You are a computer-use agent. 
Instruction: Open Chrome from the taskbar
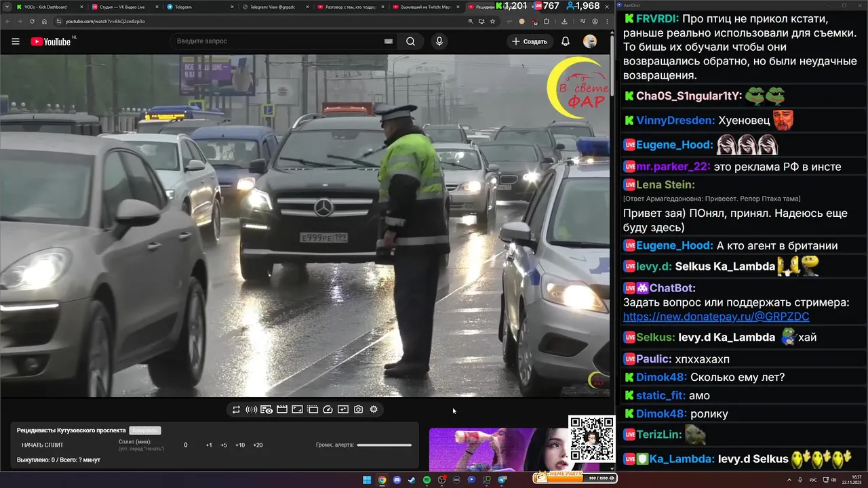point(382,480)
